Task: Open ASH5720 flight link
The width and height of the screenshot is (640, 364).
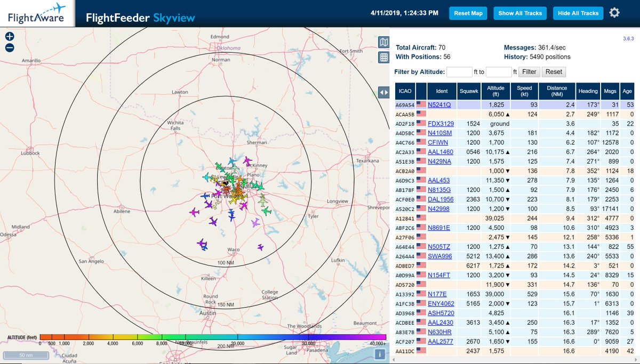Action: (x=441, y=313)
